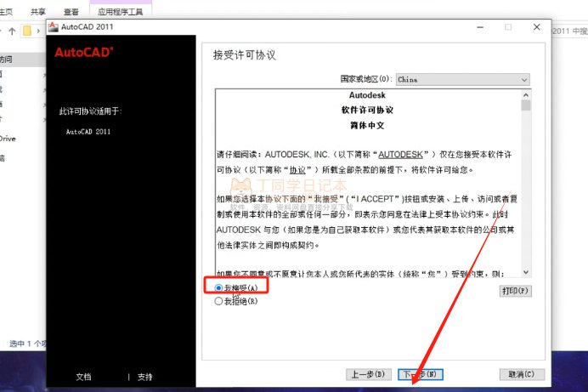The height and width of the screenshot is (392, 588).
Task: Select the 我接受(A) radio button
Action: click(218, 289)
